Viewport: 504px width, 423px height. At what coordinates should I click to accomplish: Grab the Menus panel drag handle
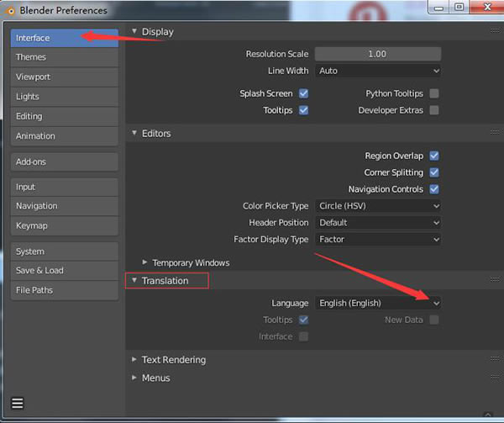click(x=494, y=378)
